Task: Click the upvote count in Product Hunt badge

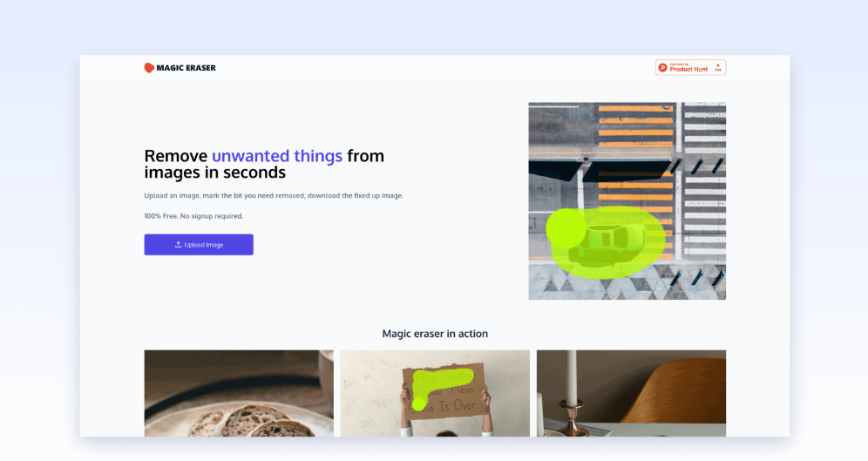Action: tap(718, 71)
